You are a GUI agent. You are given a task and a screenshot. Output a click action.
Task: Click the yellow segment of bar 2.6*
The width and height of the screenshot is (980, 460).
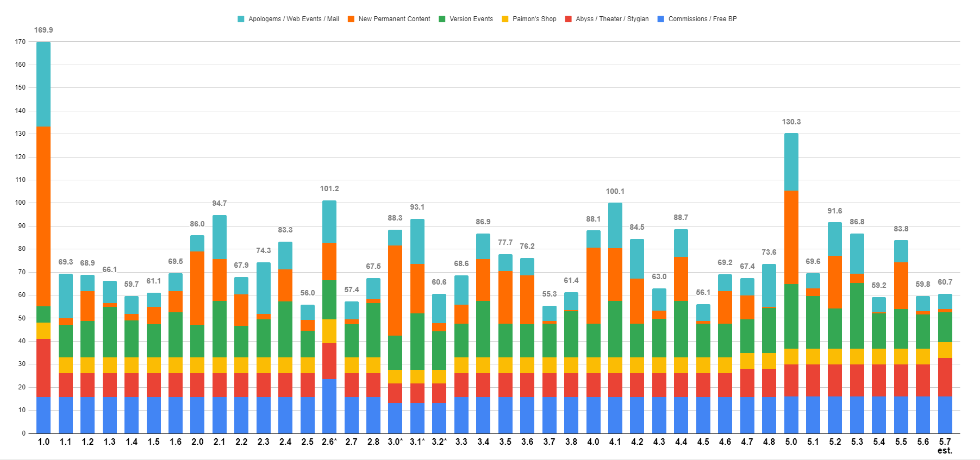[x=329, y=331]
